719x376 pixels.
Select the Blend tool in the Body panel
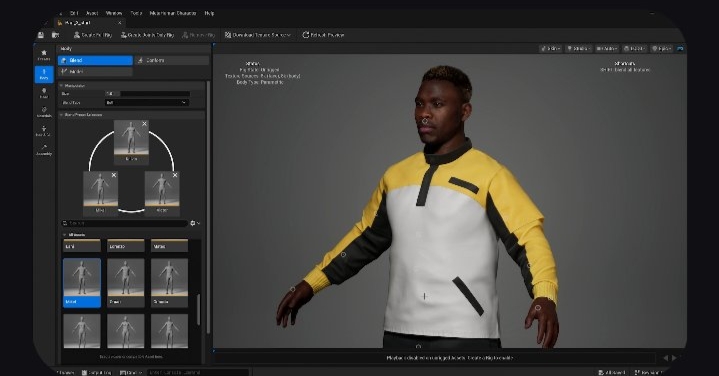tap(95, 60)
